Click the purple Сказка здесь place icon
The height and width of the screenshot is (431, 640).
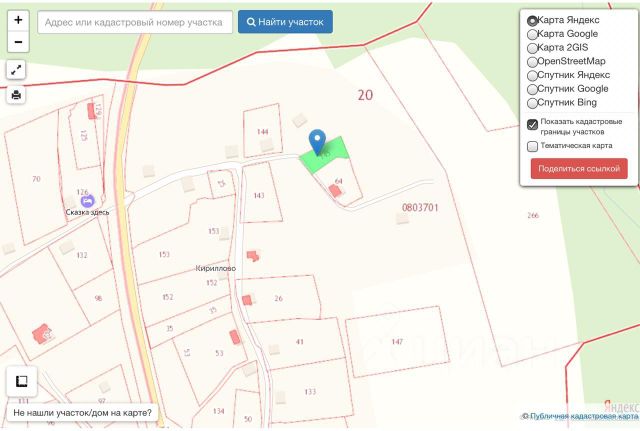87,201
